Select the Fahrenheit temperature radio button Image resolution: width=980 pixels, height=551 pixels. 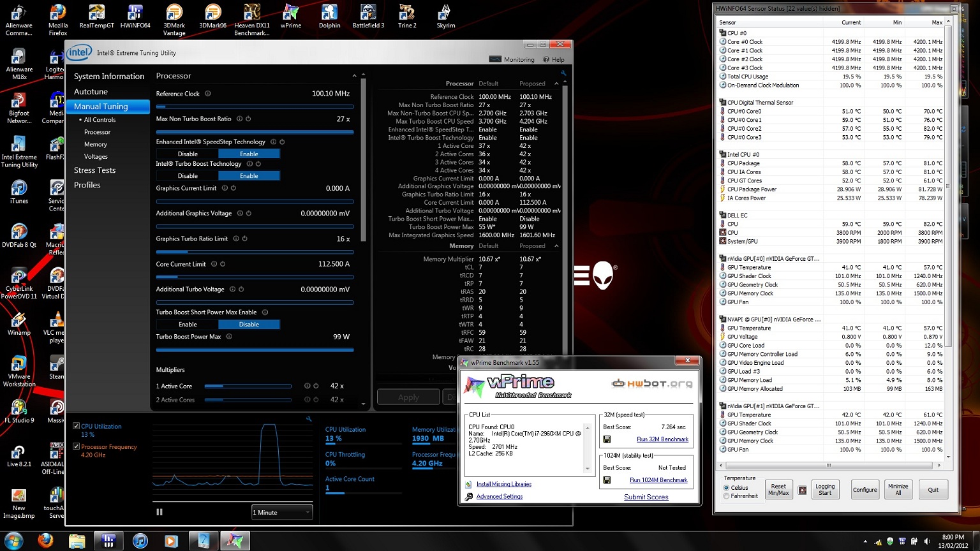coord(726,496)
